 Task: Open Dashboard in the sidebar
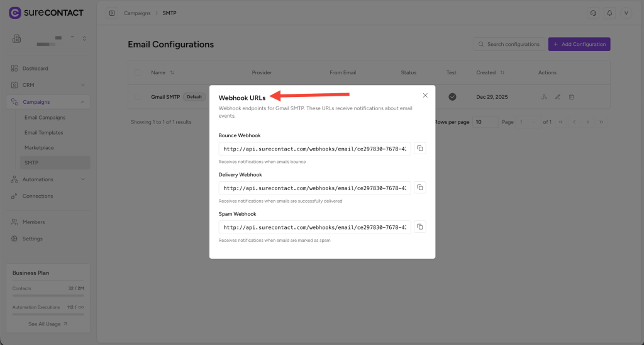click(x=48, y=68)
